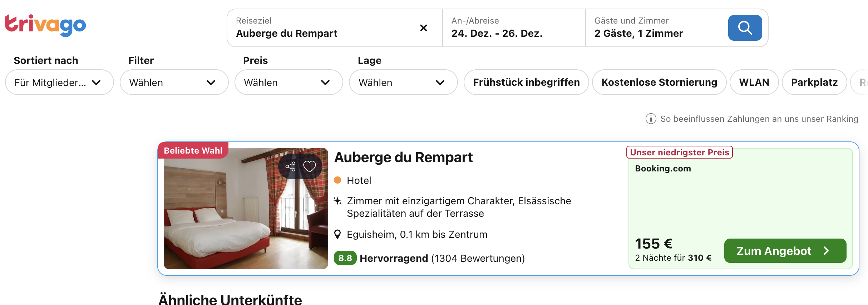The image size is (868, 305).
Task: Save hotel to favorites with heart icon
Action: [x=310, y=166]
